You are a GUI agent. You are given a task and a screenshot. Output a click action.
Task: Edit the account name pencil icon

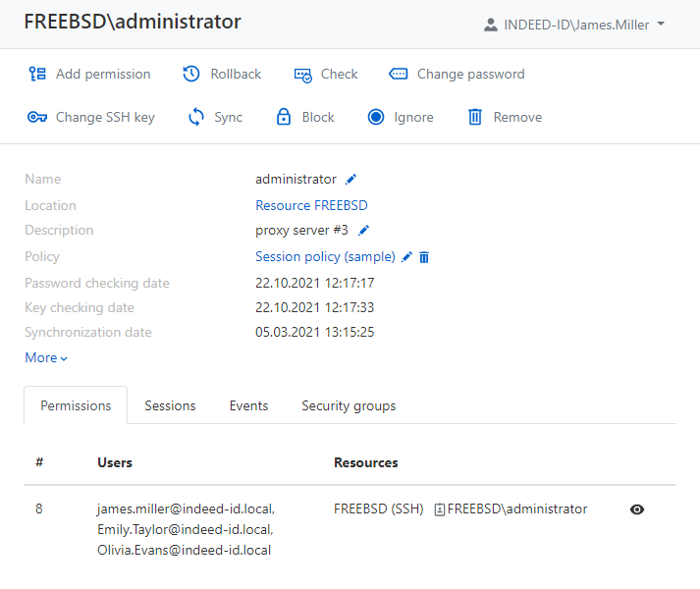click(x=351, y=179)
